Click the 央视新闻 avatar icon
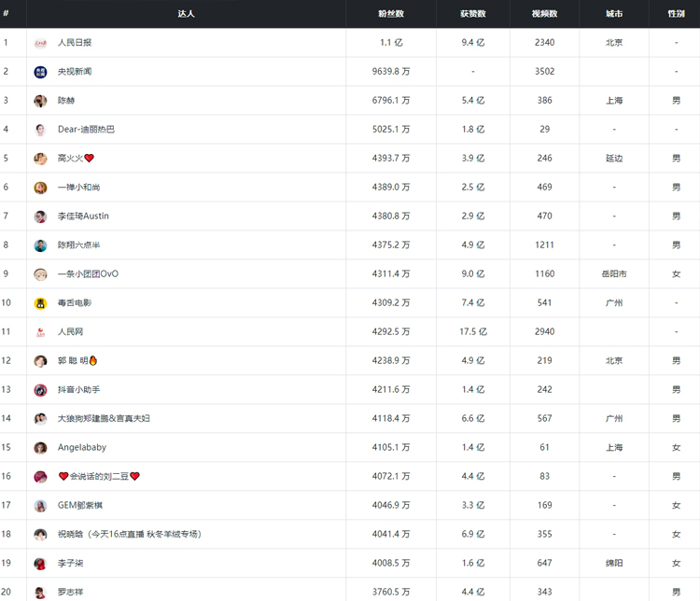This screenshot has height=601, width=700. point(41,72)
